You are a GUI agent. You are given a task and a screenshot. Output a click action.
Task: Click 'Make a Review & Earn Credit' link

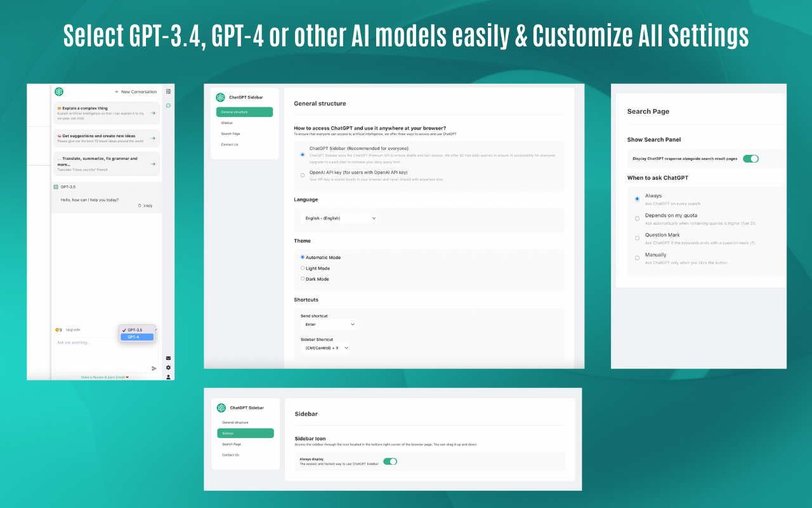[105, 377]
